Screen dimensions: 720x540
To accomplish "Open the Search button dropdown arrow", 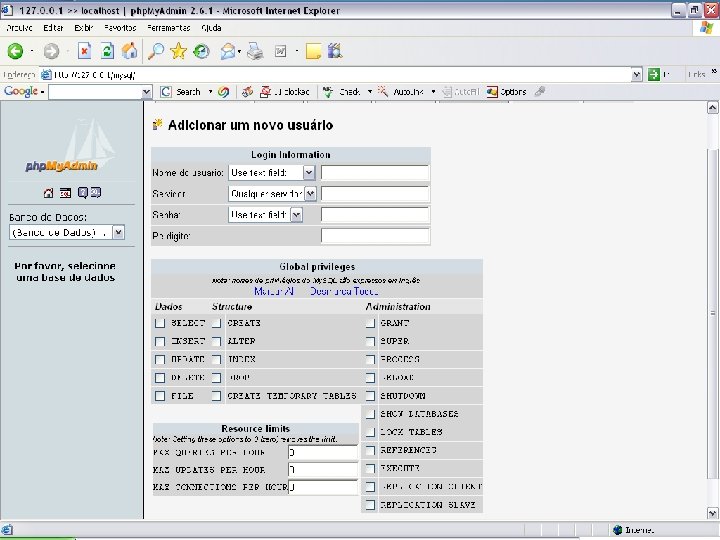I will (x=210, y=92).
